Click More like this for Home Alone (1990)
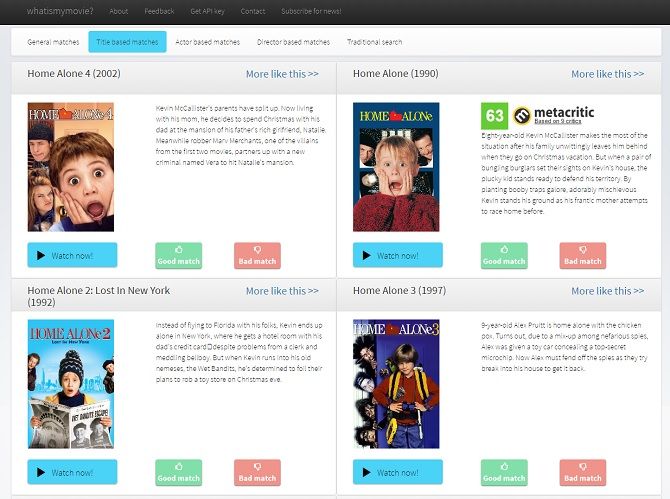 [608, 74]
